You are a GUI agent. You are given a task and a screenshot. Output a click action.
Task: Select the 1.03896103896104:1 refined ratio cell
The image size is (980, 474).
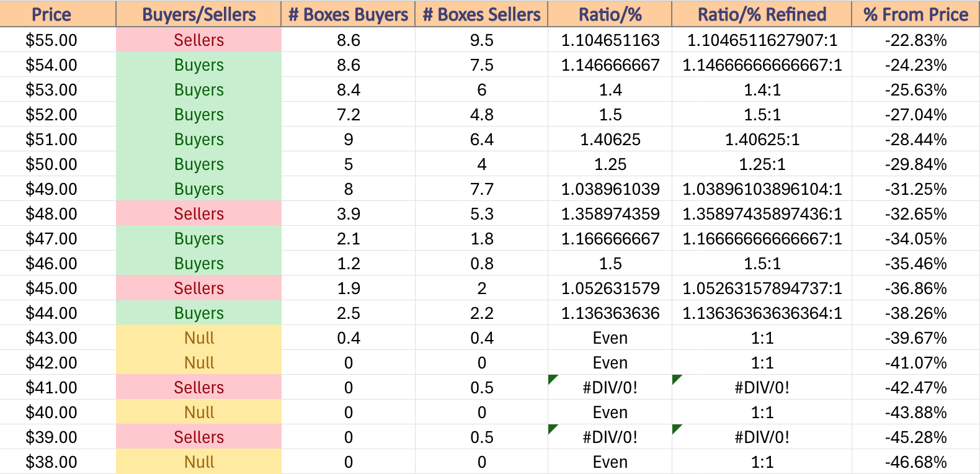click(762, 189)
